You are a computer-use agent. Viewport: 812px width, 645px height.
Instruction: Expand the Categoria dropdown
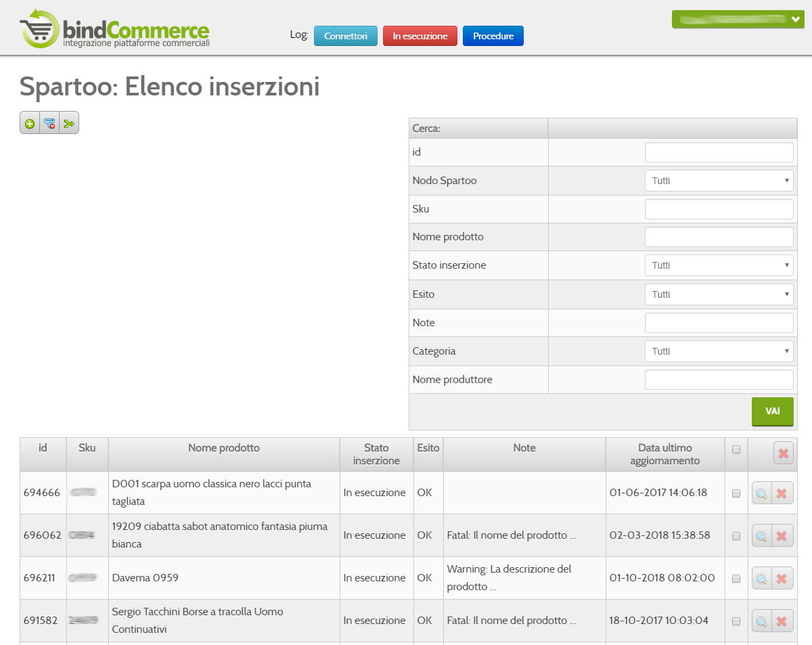click(x=719, y=351)
